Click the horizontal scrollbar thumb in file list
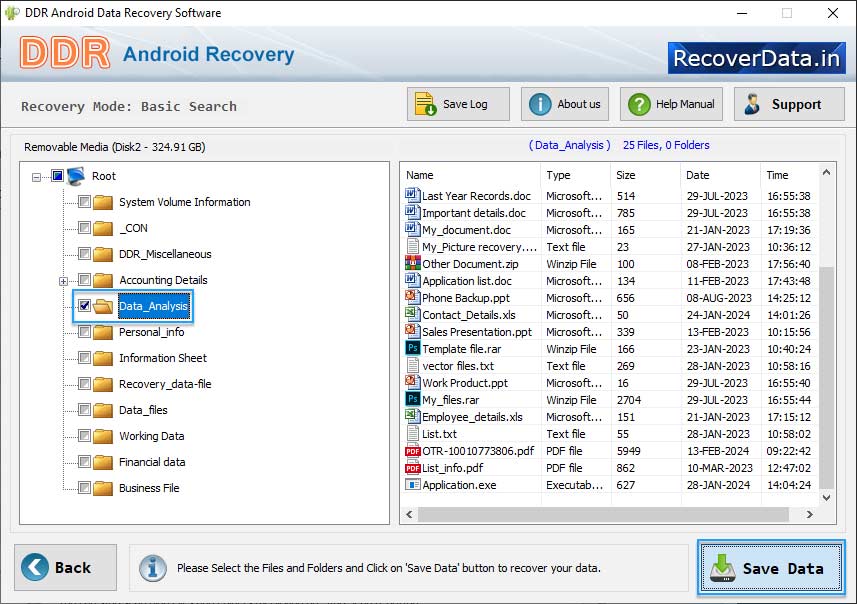The width and height of the screenshot is (857, 604). pyautogui.click(x=603, y=514)
